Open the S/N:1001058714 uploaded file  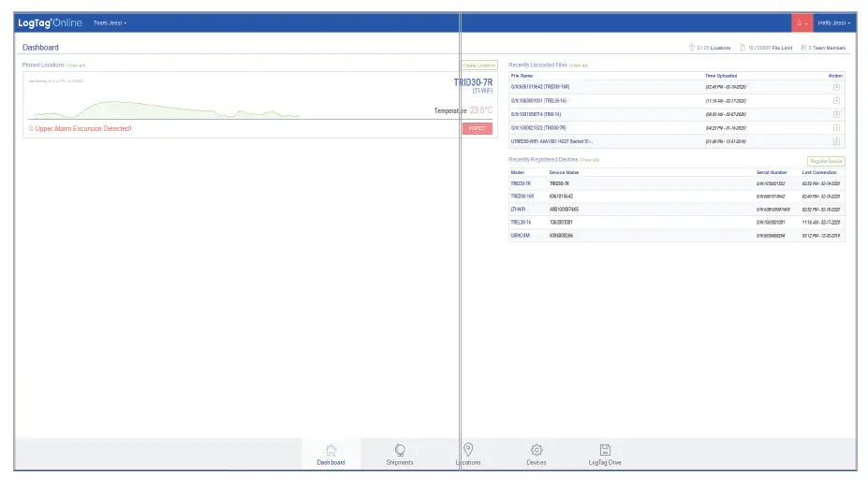pyautogui.click(x=536, y=114)
